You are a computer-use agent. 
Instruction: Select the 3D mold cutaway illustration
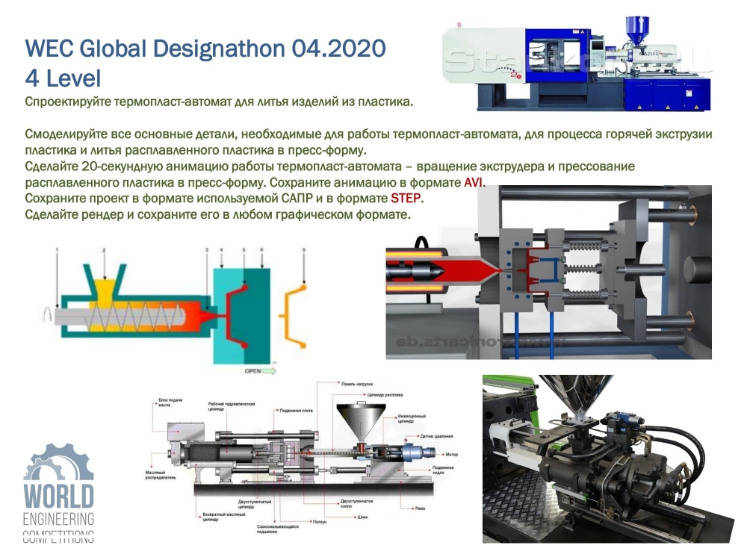click(x=548, y=273)
